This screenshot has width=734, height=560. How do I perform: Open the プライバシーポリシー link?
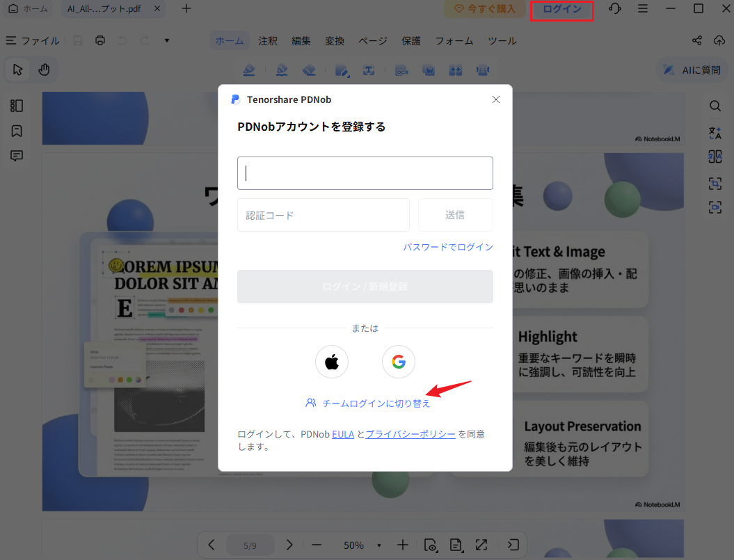410,434
